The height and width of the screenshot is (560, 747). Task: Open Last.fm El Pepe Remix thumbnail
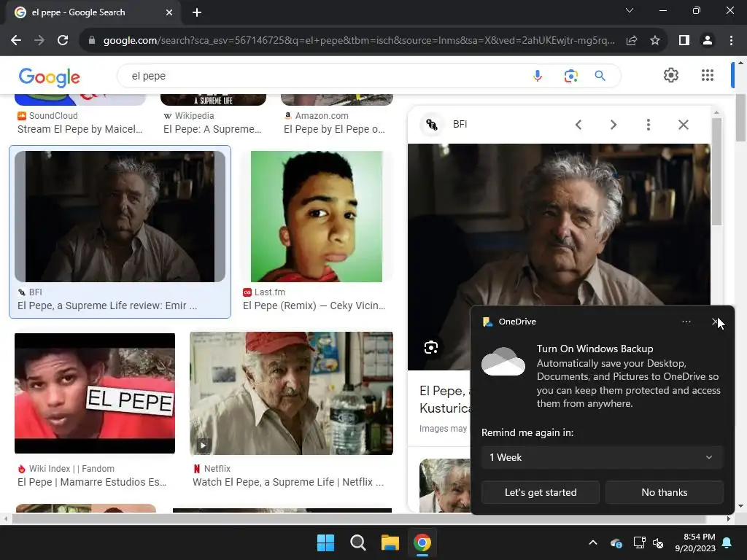(317, 216)
